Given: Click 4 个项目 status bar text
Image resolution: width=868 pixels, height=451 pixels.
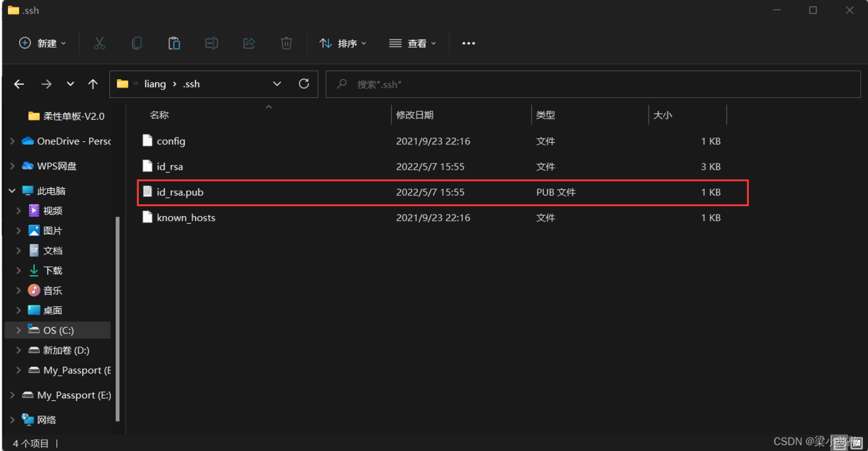Looking at the screenshot, I should 31,443.
